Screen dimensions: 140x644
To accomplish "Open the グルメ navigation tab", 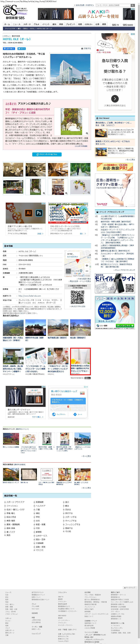I will 37,25.
